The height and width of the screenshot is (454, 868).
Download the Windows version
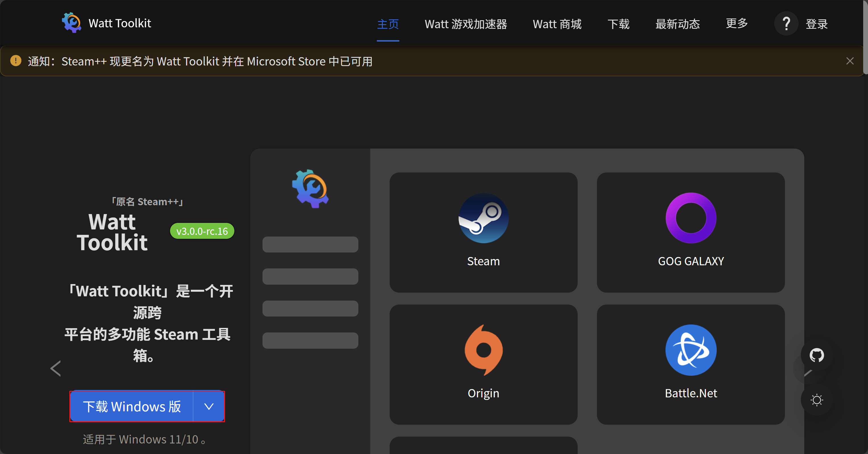tap(132, 406)
